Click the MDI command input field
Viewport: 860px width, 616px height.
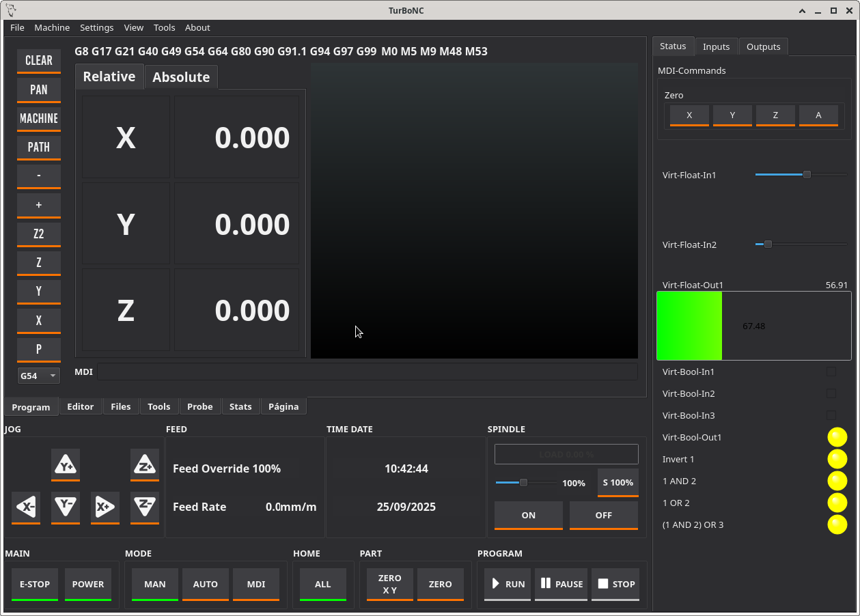367,372
